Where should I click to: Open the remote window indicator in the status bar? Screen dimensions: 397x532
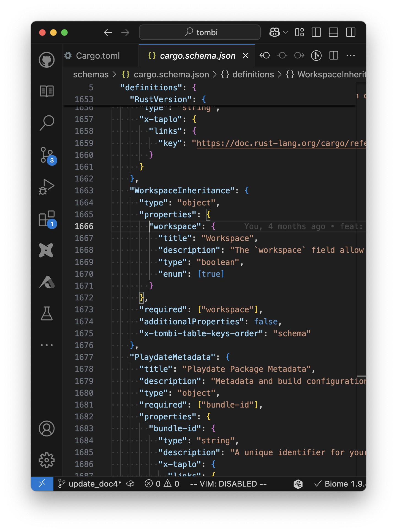[42, 484]
